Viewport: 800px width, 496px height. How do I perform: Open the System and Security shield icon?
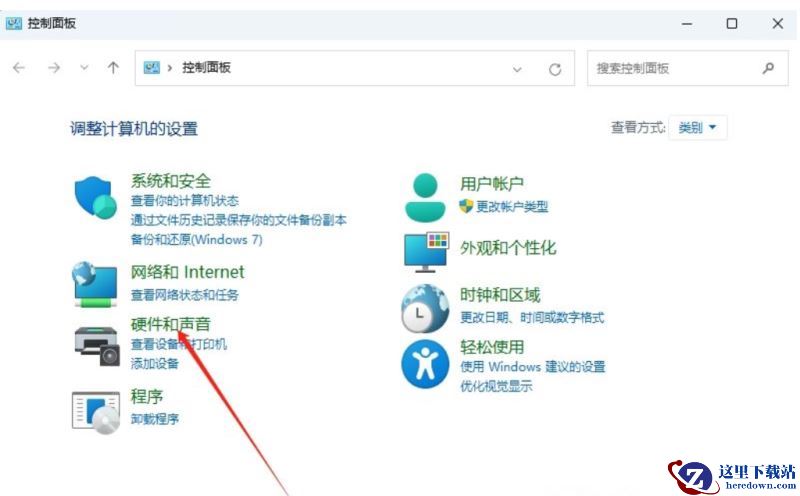[x=95, y=197]
